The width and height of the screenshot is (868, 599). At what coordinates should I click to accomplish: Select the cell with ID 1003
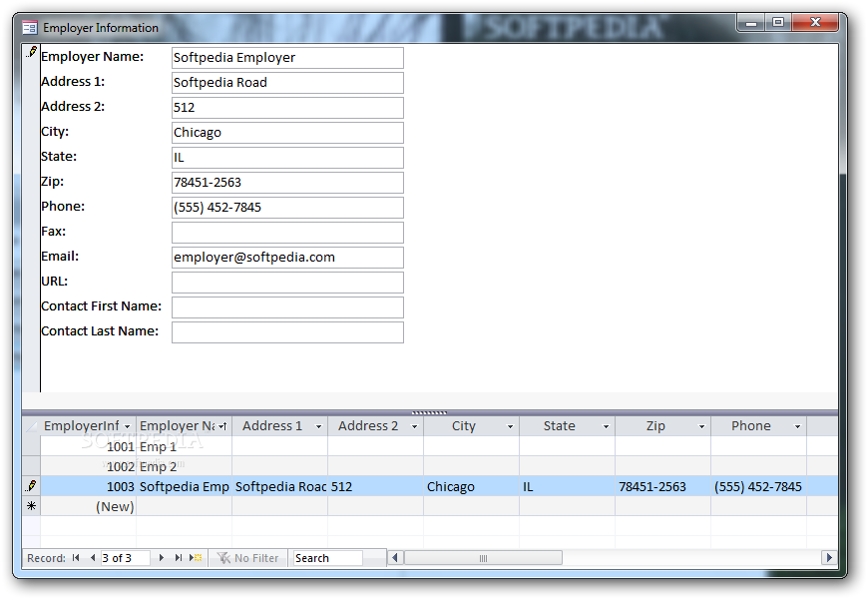click(88, 486)
